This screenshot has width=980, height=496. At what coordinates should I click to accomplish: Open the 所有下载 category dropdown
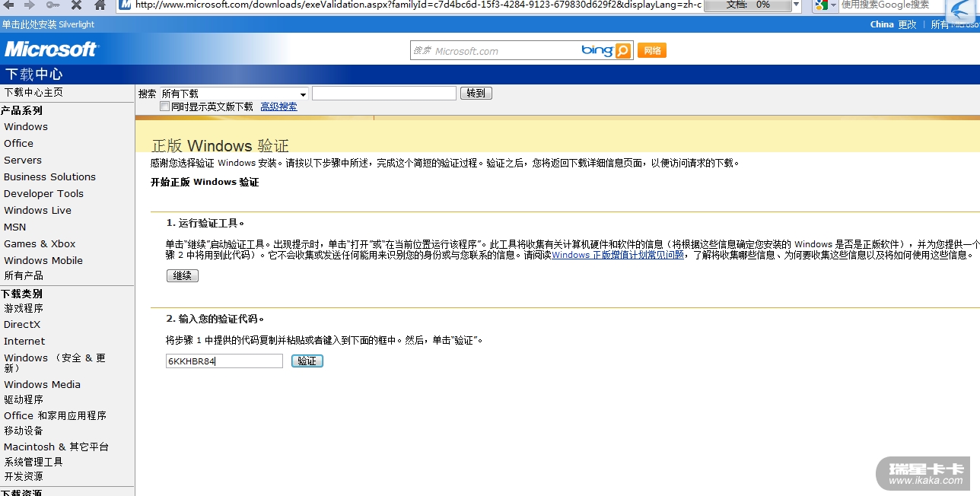pos(233,94)
